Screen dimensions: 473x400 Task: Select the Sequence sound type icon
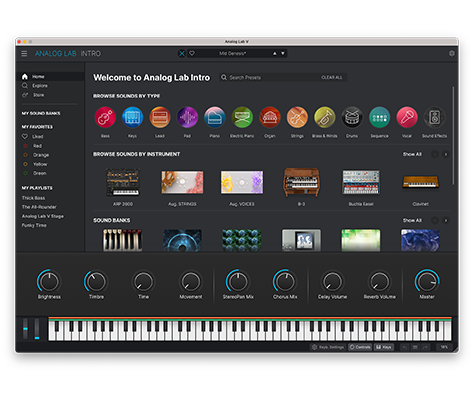tap(379, 117)
